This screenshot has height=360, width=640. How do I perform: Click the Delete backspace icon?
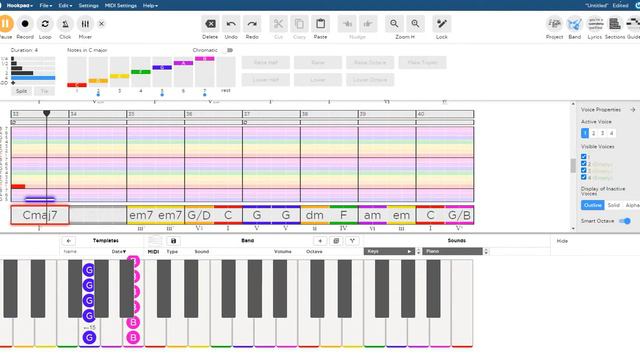[210, 24]
